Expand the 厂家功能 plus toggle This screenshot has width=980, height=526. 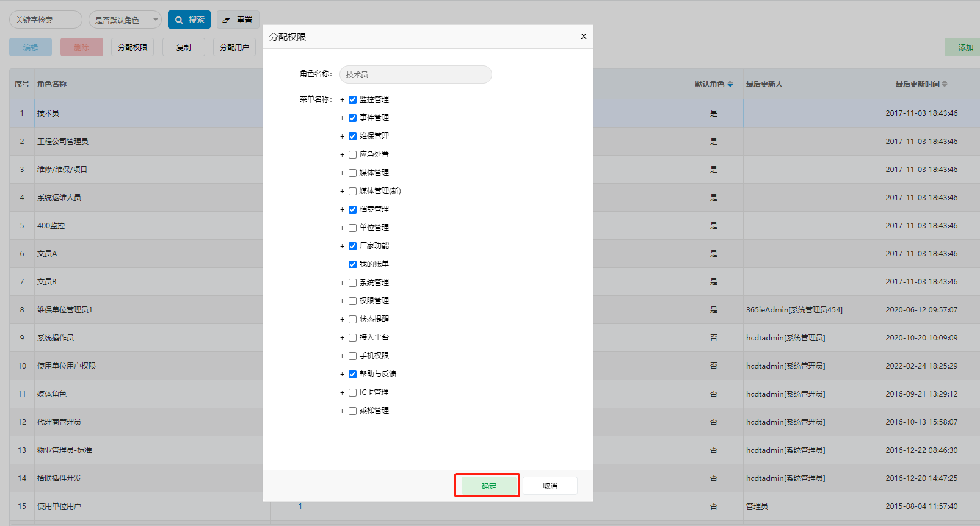(x=342, y=246)
